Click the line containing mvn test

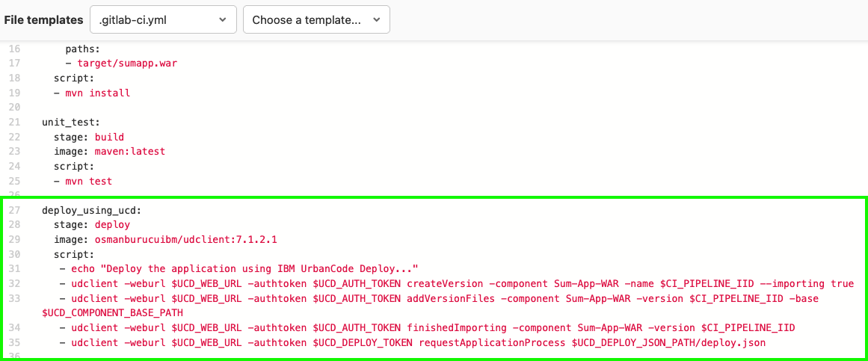[83, 181]
